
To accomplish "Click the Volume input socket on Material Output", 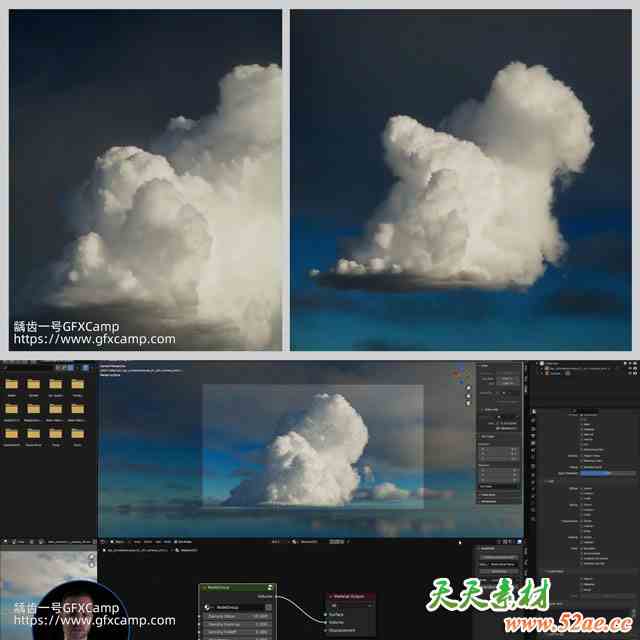I will click(x=326, y=622).
